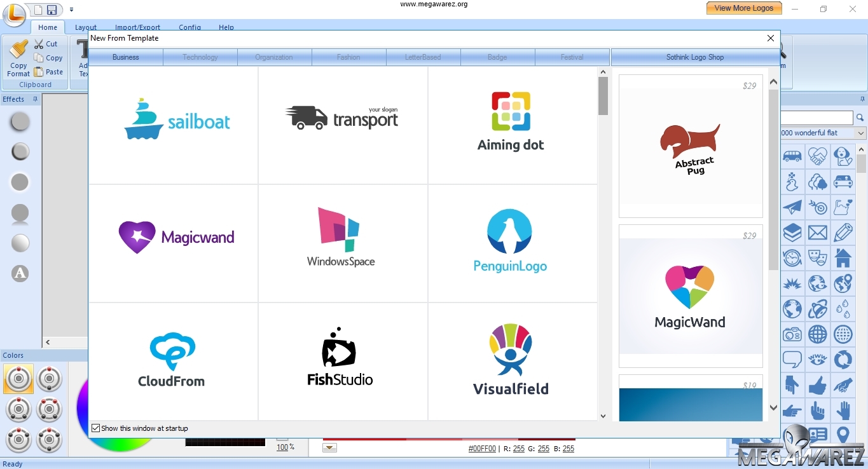Close the New From Template dialog
Screen dimensions: 868x469
(x=771, y=38)
